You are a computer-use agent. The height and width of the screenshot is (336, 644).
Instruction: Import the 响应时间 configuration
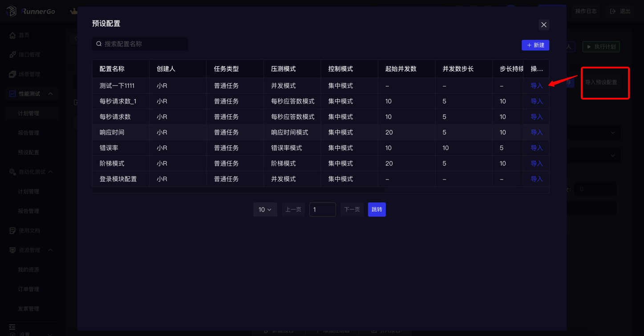[536, 132]
